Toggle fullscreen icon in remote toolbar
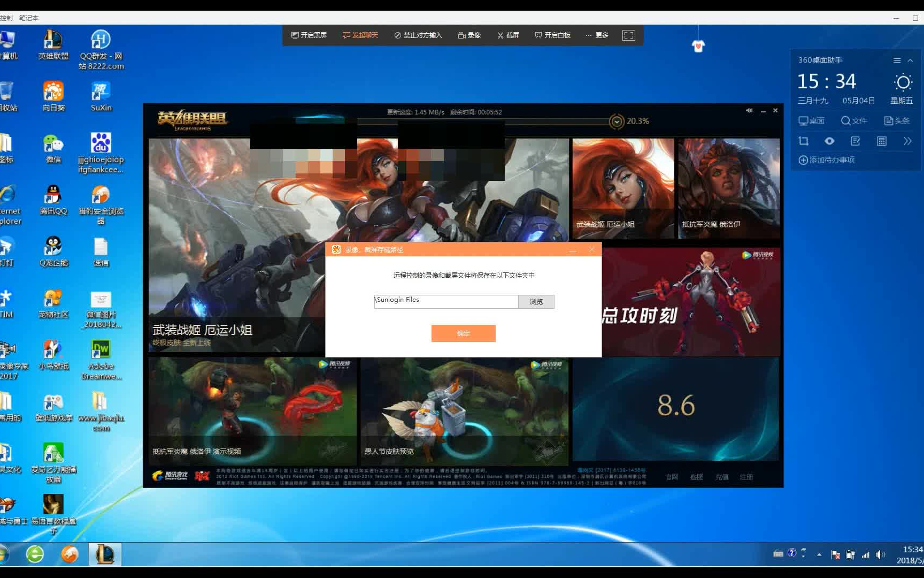The image size is (924, 578). (629, 35)
